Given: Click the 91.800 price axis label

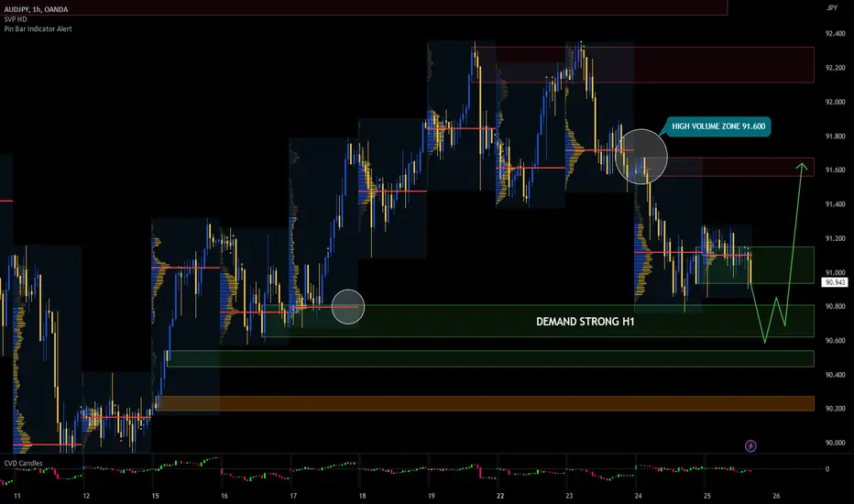Looking at the screenshot, I should (x=835, y=137).
